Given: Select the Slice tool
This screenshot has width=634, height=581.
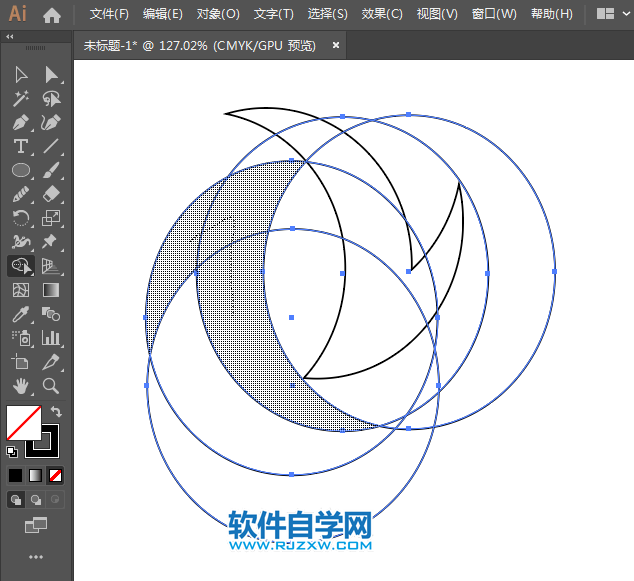Looking at the screenshot, I should coord(51,362).
